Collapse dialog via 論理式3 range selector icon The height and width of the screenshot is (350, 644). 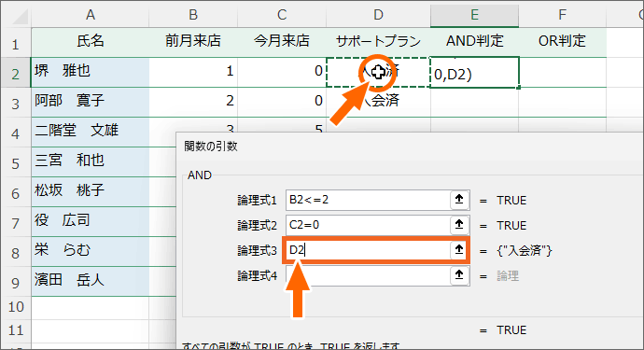(459, 250)
